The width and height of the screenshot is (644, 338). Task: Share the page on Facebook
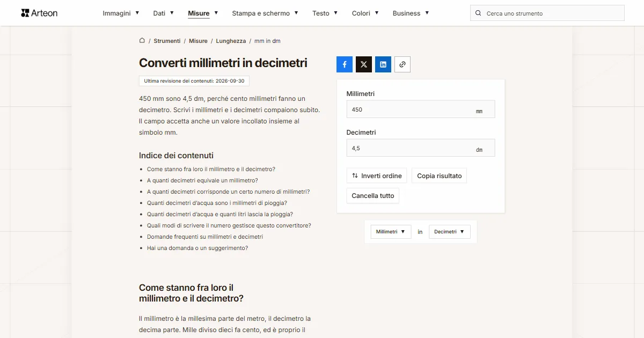click(x=345, y=64)
